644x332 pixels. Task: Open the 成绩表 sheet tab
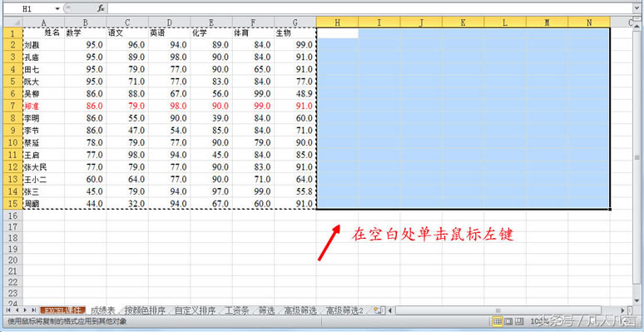coord(102,310)
